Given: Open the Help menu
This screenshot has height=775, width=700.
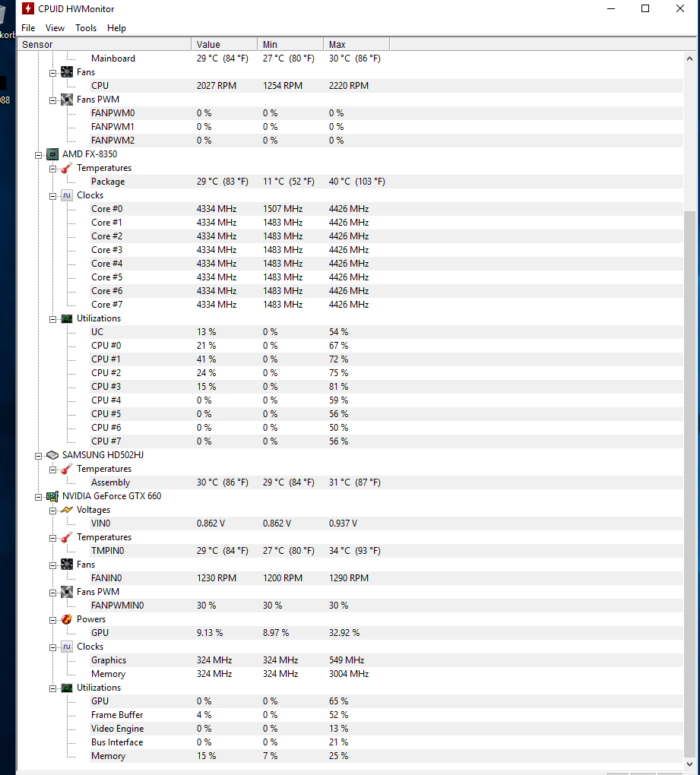Looking at the screenshot, I should coord(117,28).
